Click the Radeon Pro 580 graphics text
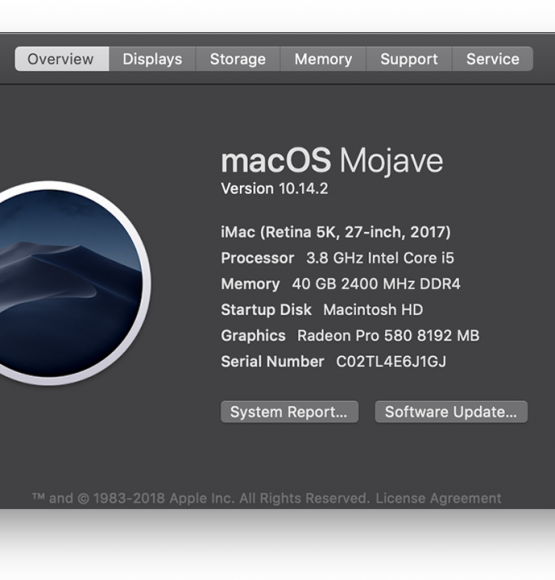This screenshot has width=555, height=580. [388, 336]
